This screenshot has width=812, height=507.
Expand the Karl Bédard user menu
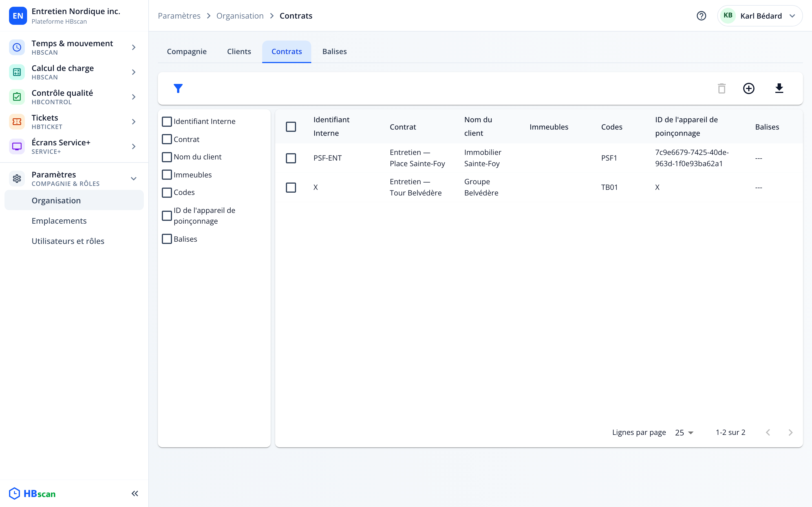click(760, 16)
